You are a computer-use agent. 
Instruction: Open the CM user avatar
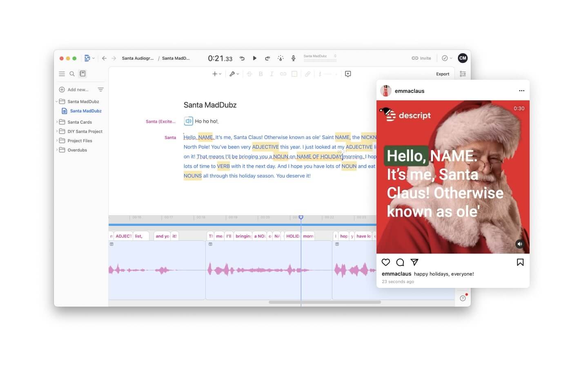[463, 58]
